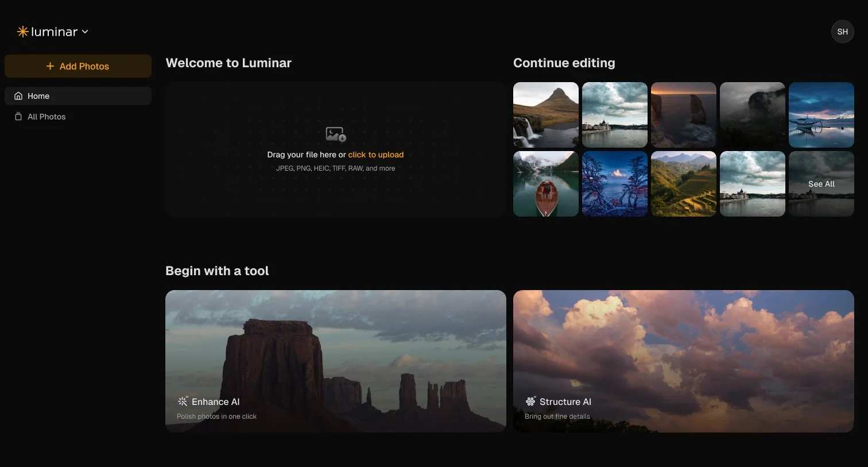868x467 pixels.
Task: Click the Add Photos button
Action: [78, 66]
